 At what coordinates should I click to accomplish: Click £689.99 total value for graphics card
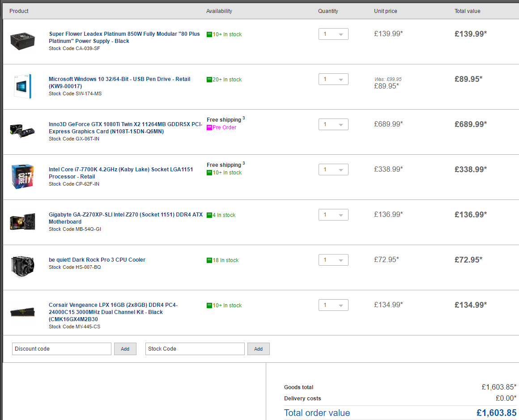tap(471, 124)
